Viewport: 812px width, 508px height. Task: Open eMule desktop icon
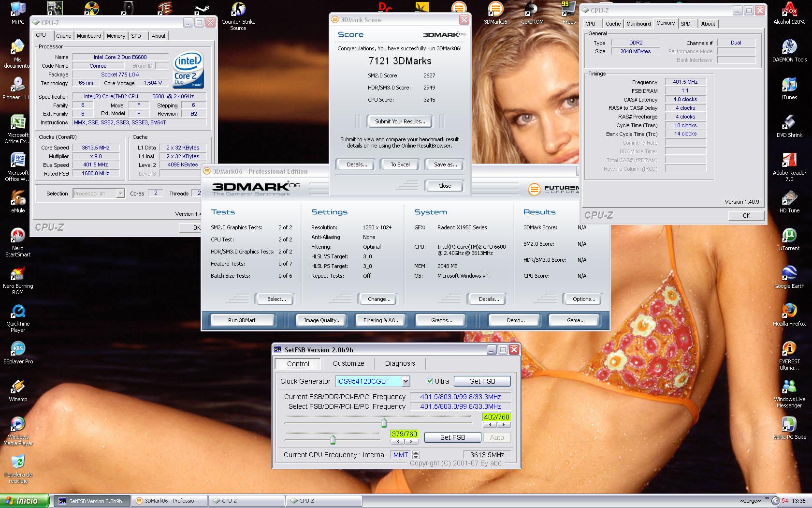coord(18,201)
